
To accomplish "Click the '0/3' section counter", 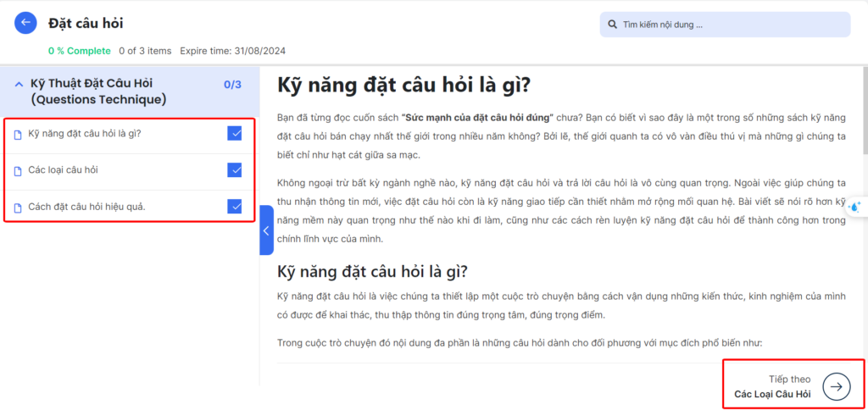I will click(232, 85).
